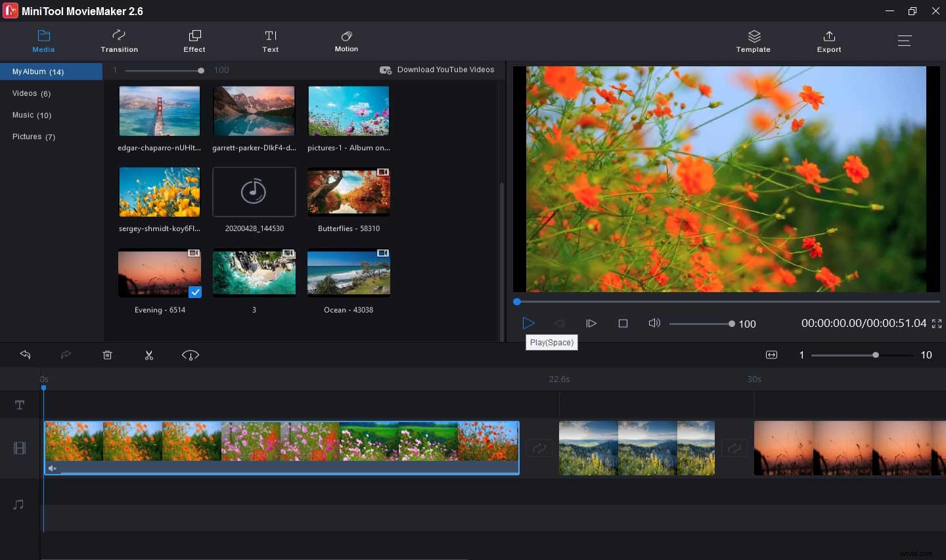The image size is (946, 560).
Task: Open the Transition library
Action: [x=119, y=41]
